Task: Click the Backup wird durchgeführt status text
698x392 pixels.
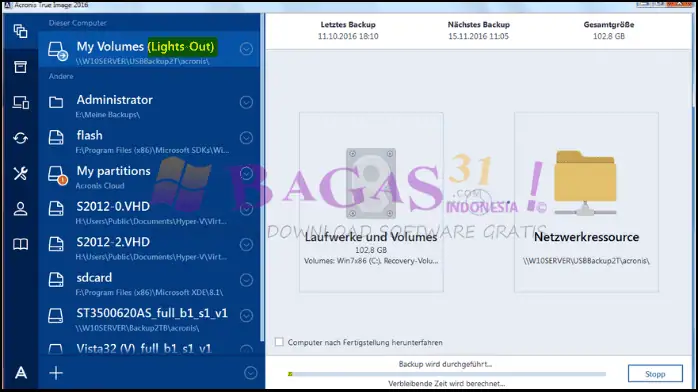Action: pos(445,364)
